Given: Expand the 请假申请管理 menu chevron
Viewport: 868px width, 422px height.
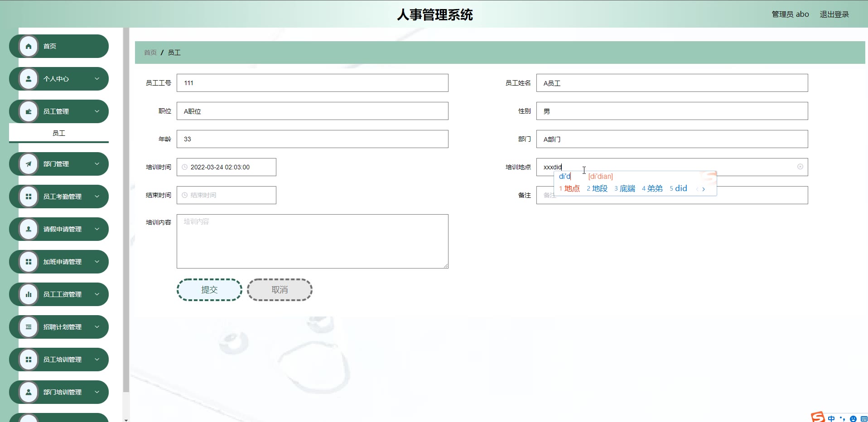Looking at the screenshot, I should point(97,229).
